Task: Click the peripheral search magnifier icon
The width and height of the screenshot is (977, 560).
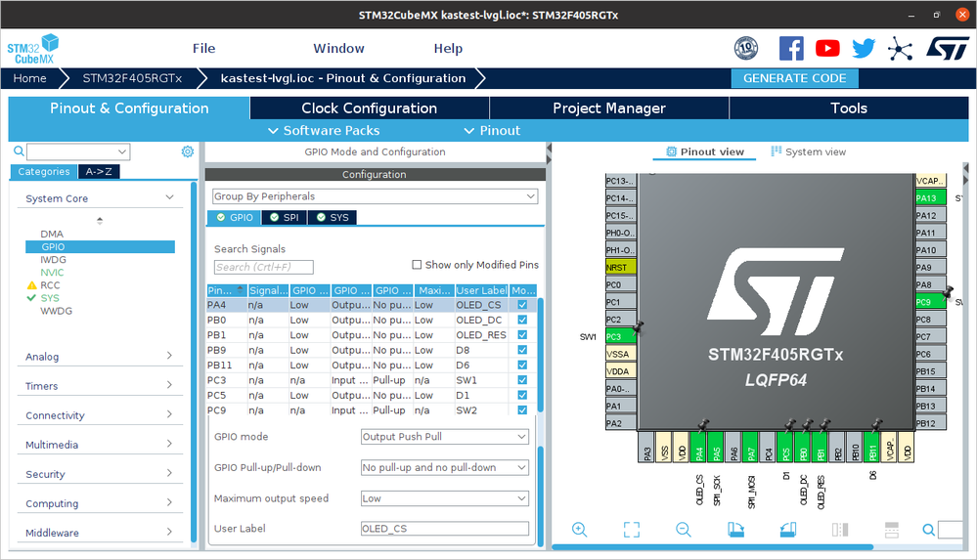Action: click(19, 151)
